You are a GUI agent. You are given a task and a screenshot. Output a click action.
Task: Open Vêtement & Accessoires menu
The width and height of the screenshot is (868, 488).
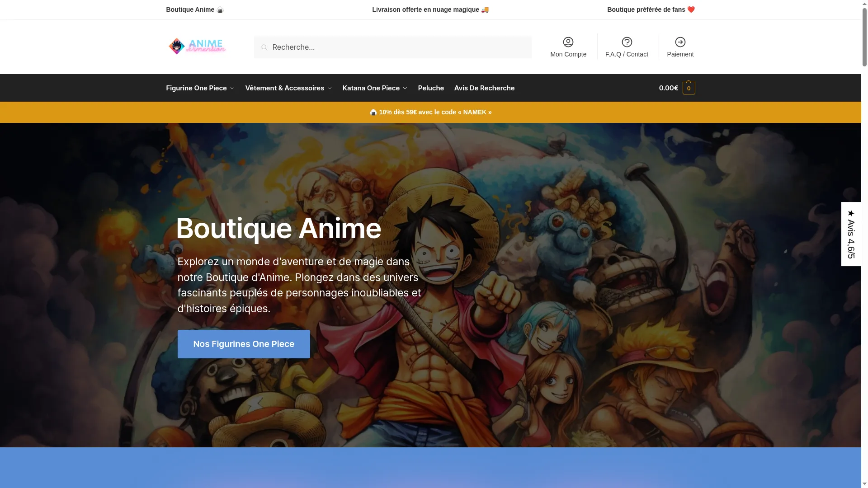tap(285, 88)
